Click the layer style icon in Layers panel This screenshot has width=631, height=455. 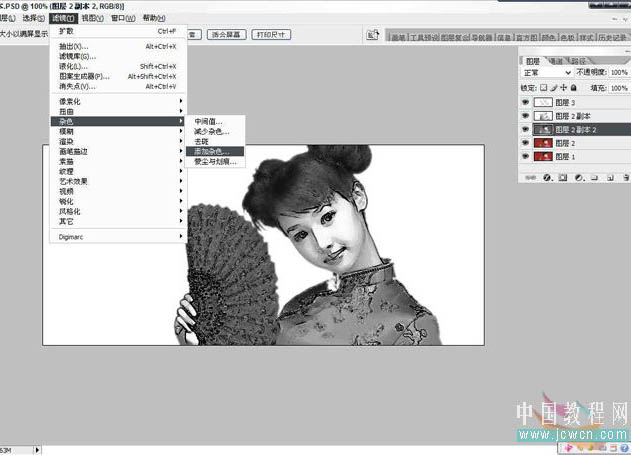point(548,178)
